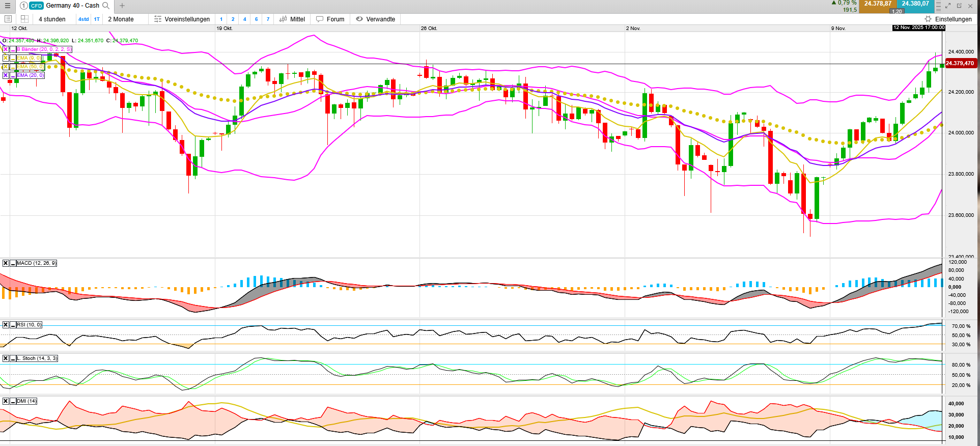Image resolution: width=980 pixels, height=446 pixels.
Task: Minimize the DMI (14) indicator panel
Action: (13, 401)
